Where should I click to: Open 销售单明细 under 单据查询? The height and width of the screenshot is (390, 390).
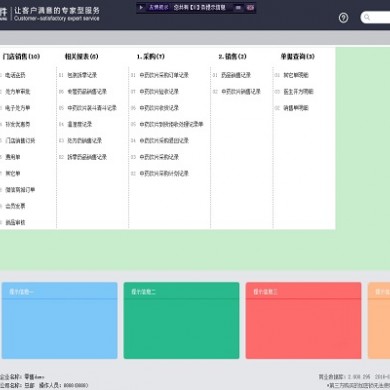click(296, 108)
